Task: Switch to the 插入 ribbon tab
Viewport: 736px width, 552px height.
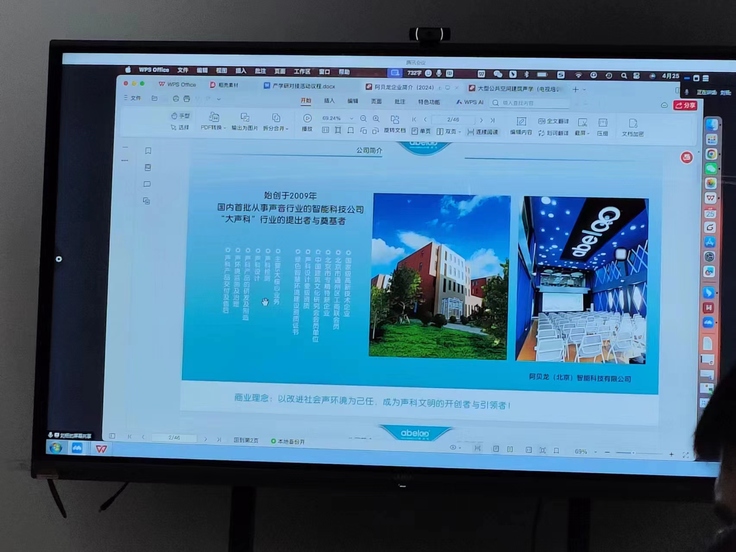Action: pos(329,101)
